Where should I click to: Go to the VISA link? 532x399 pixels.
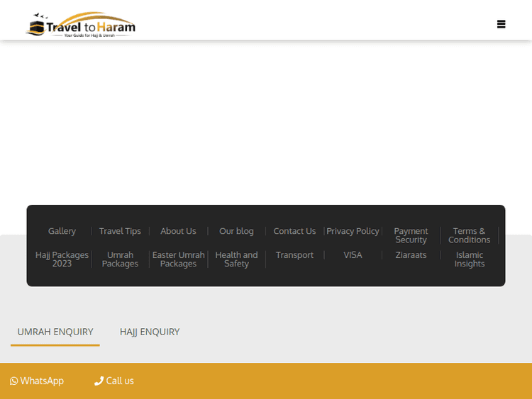point(353,255)
